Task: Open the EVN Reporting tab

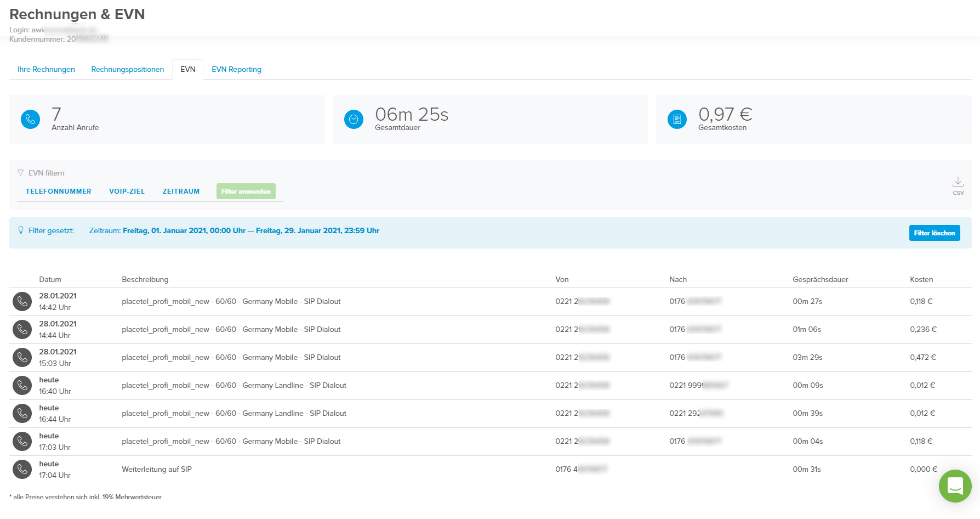Action: point(237,70)
